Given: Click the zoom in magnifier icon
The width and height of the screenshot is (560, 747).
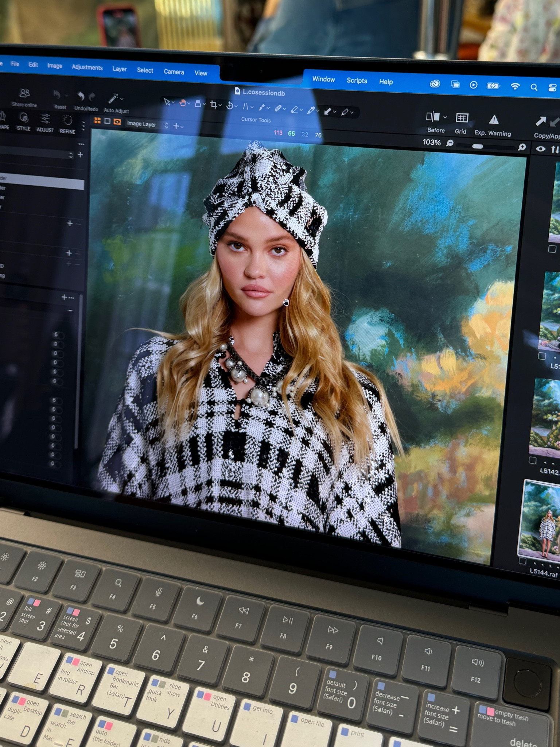Looking at the screenshot, I should coord(522,147).
